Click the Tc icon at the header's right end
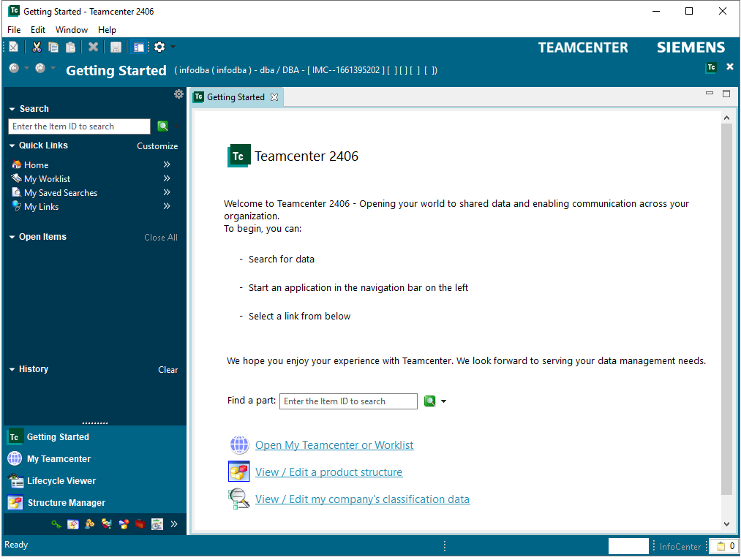This screenshot has width=741, height=560. tap(711, 67)
